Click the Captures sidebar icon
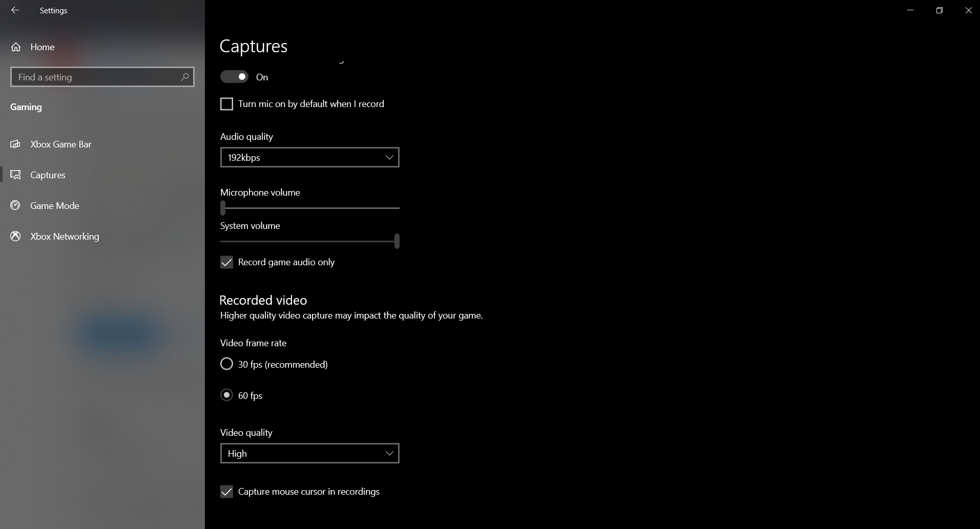This screenshot has width=980, height=529. [16, 175]
